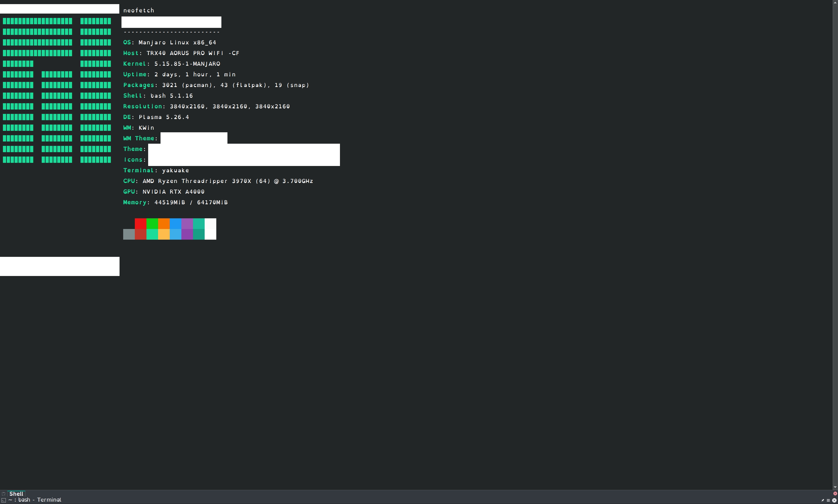Click the bright green color block
The image size is (838, 504).
[x=152, y=223]
